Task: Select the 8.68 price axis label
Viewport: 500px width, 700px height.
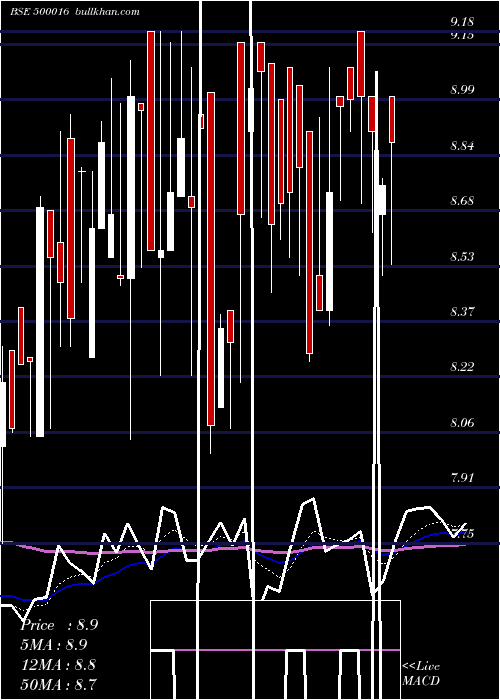Action: point(462,200)
